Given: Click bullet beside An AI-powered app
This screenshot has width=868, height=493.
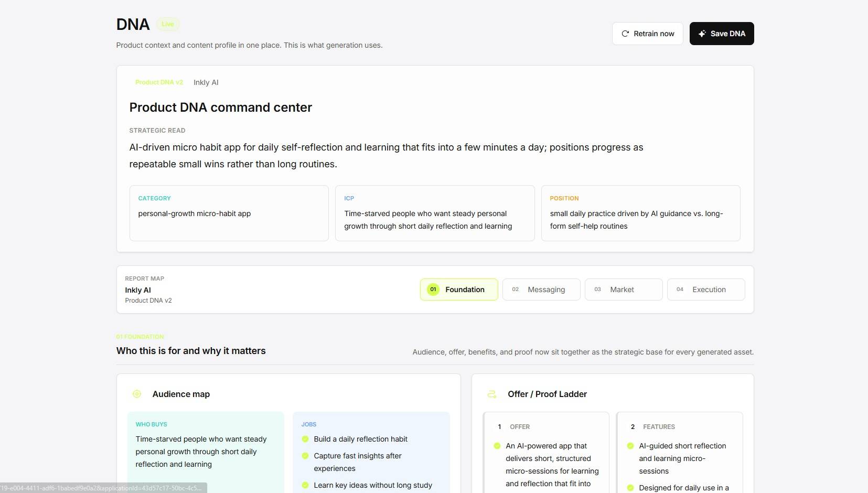Looking at the screenshot, I should 497,446.
